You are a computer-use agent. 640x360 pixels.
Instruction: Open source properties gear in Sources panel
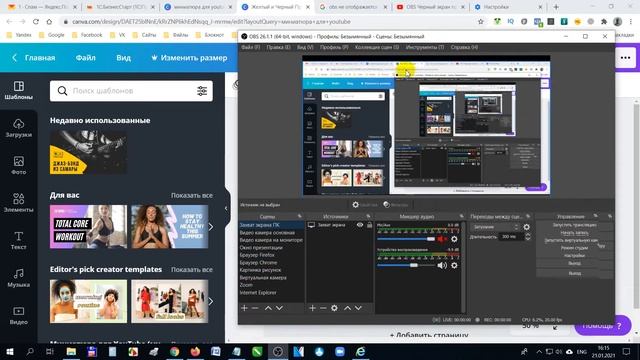click(334, 308)
